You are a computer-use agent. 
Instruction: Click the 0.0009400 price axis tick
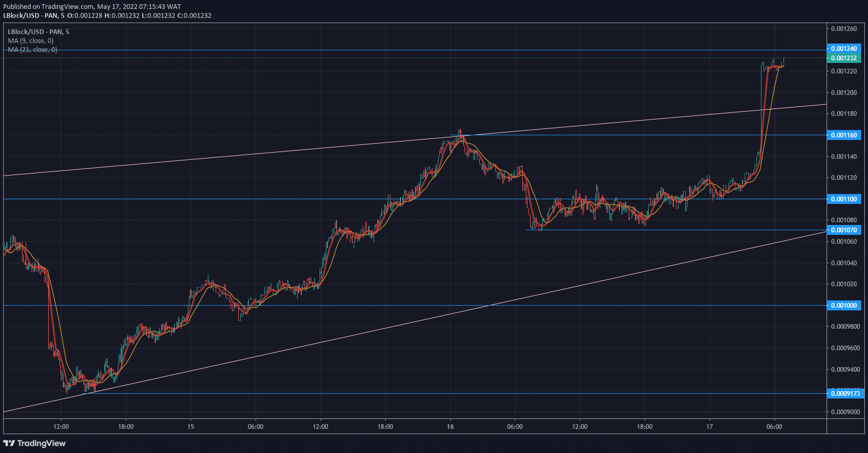tap(845, 370)
